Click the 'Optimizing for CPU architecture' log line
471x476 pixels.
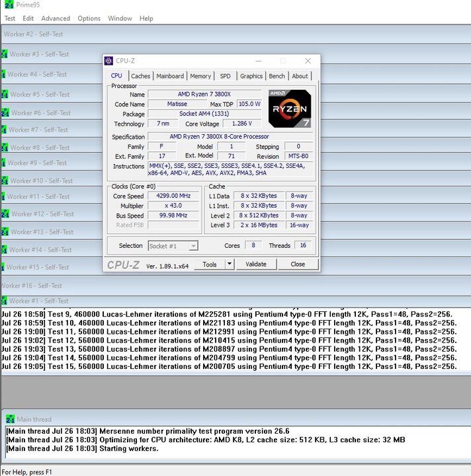click(x=206, y=440)
